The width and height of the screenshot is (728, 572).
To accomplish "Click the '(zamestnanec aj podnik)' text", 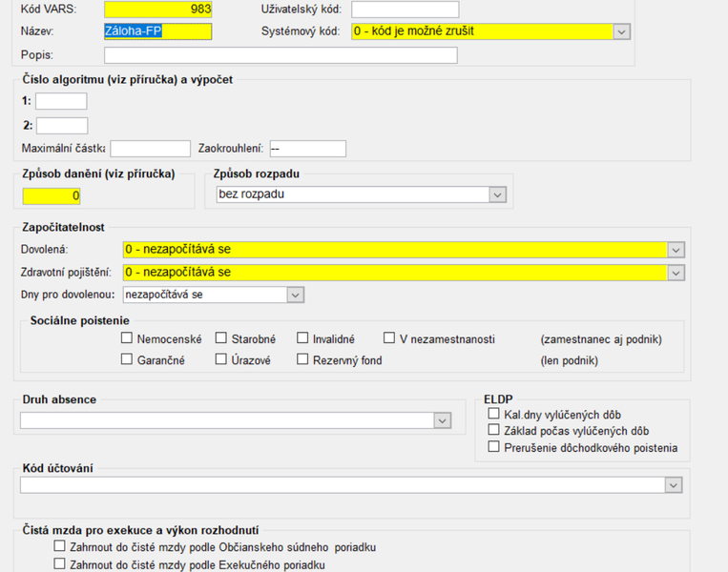I will pos(601,339).
